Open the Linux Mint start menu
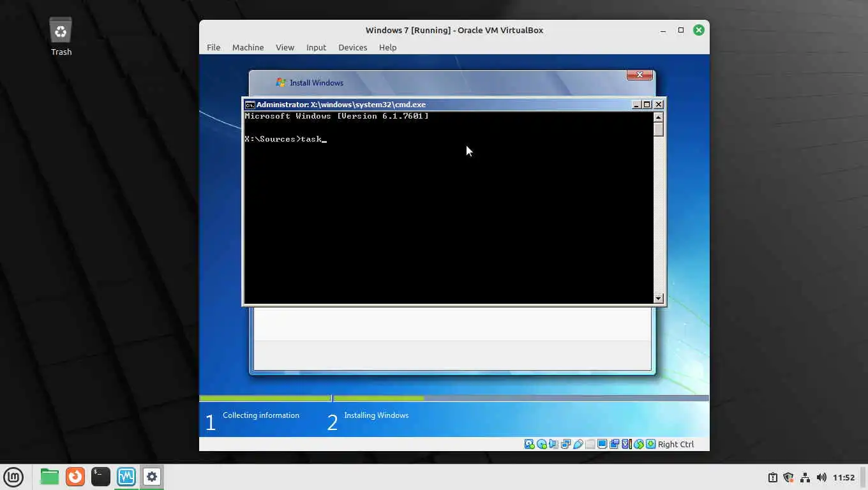868x490 pixels. pos(13,477)
